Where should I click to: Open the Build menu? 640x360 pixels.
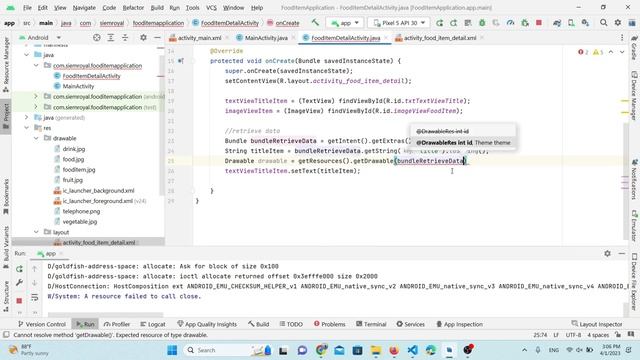[x=157, y=7]
